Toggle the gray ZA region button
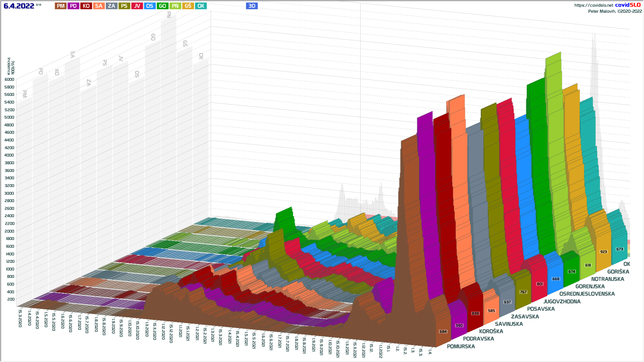Viewport: 644px width, 362px height. pyautogui.click(x=112, y=6)
